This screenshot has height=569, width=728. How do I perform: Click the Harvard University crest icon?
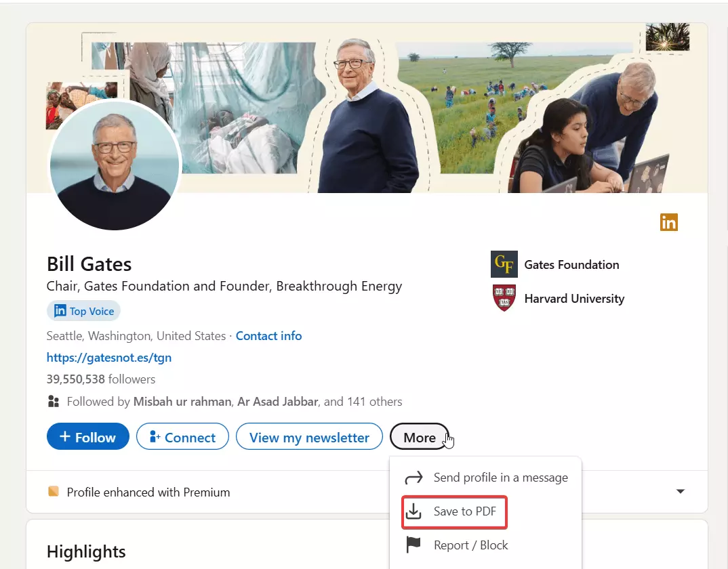coord(504,298)
